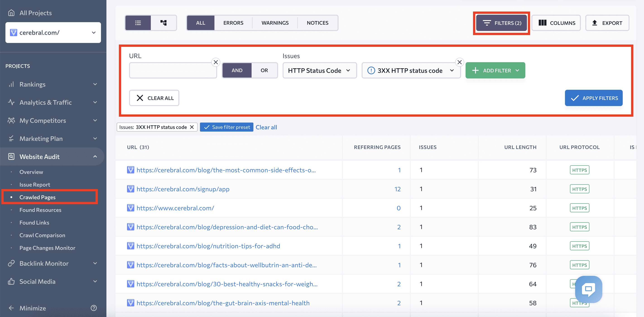Click the help question mark icon

94,308
